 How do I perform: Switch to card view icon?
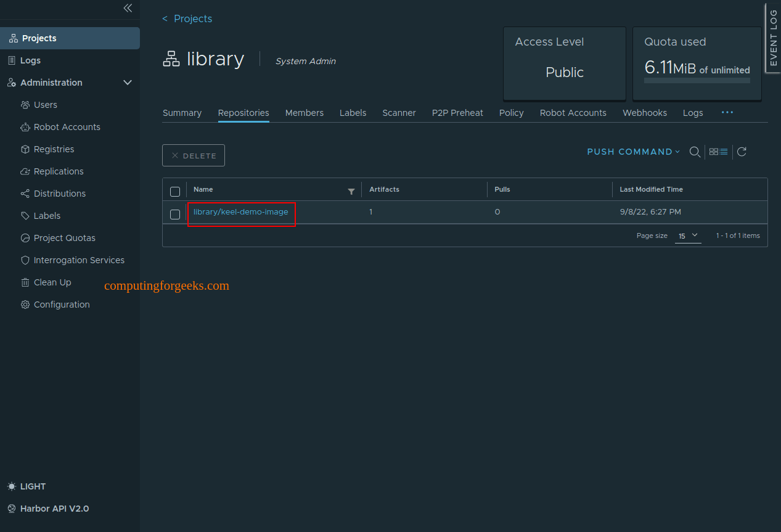pyautogui.click(x=714, y=152)
